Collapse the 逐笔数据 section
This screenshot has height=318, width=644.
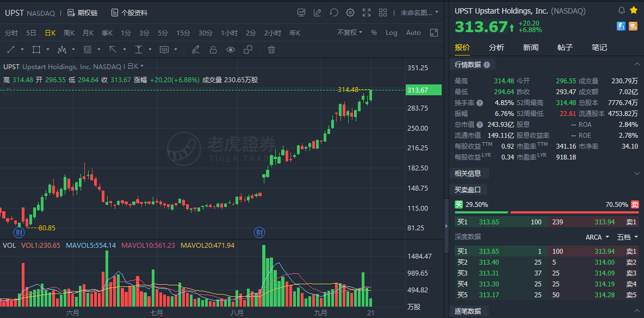637,310
